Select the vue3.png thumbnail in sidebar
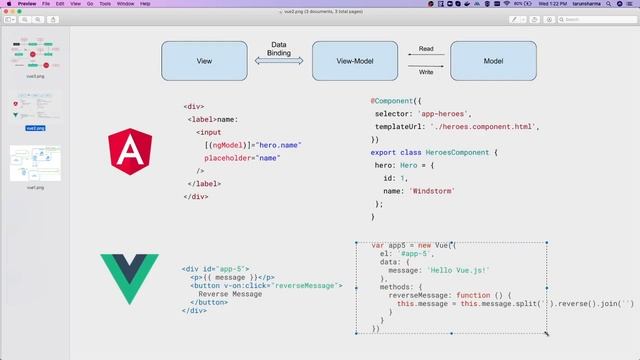 point(35,54)
